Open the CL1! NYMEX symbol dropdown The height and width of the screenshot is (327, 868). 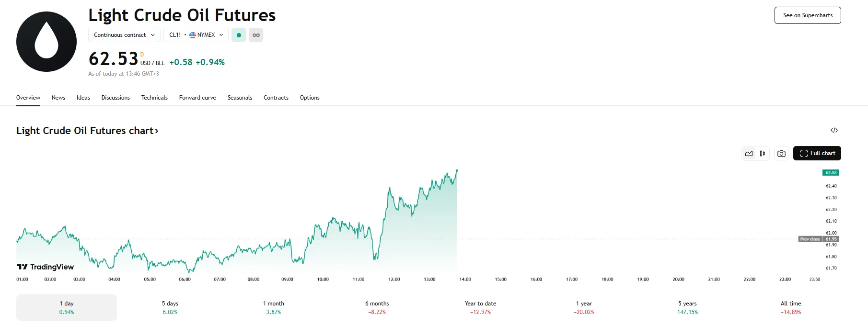196,34
